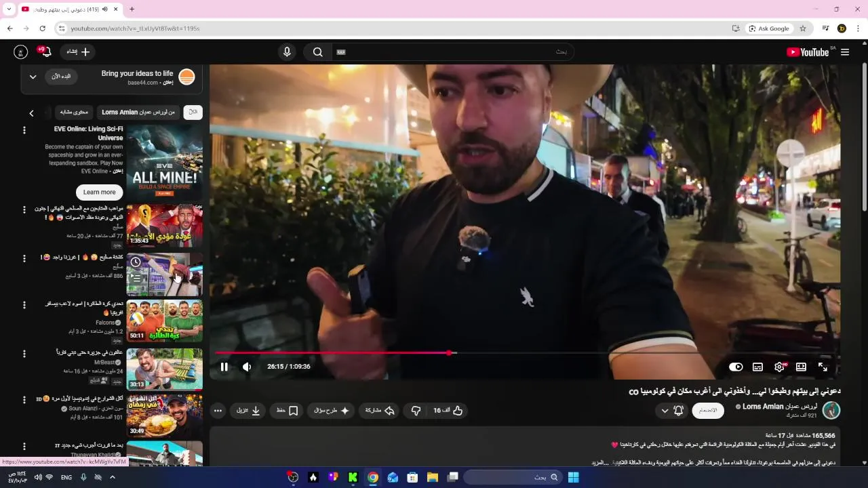
Task: Mute the video using the speaker icon
Action: (x=247, y=367)
